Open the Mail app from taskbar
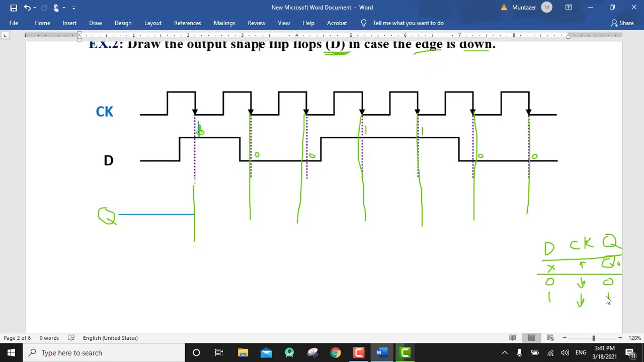This screenshot has width=644, height=362. coord(266,353)
